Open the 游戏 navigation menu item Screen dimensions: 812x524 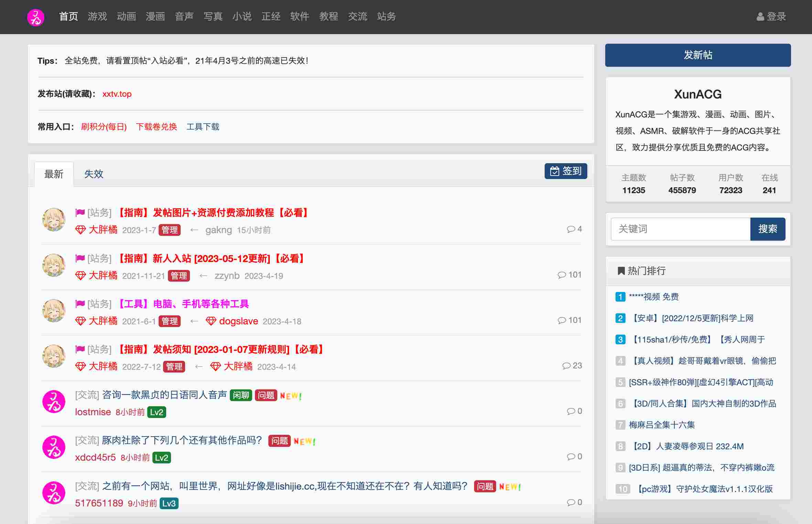pos(97,17)
